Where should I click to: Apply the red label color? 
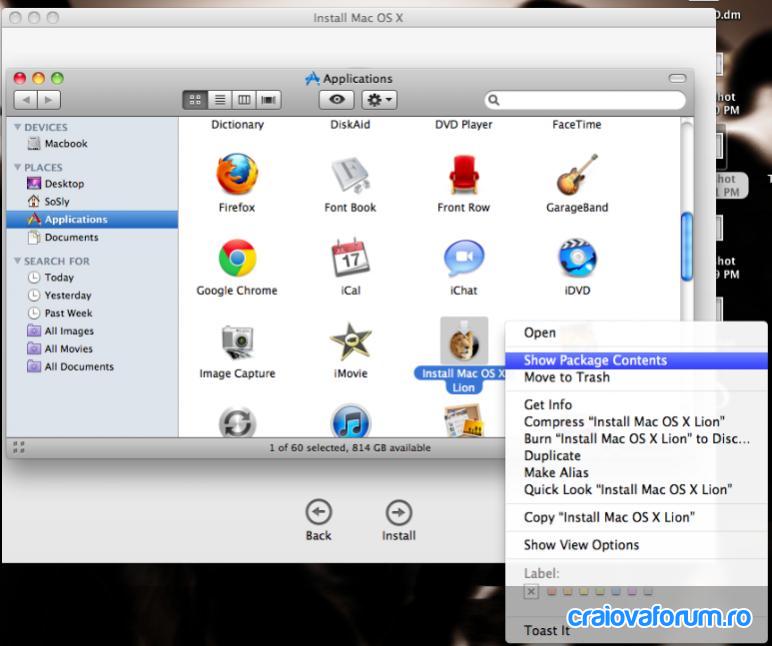(x=552, y=591)
